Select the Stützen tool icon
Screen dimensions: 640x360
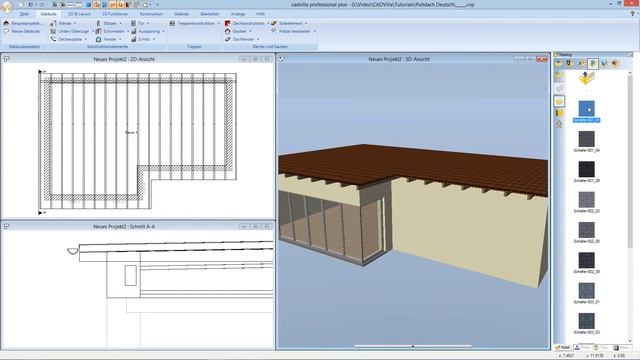[98, 23]
